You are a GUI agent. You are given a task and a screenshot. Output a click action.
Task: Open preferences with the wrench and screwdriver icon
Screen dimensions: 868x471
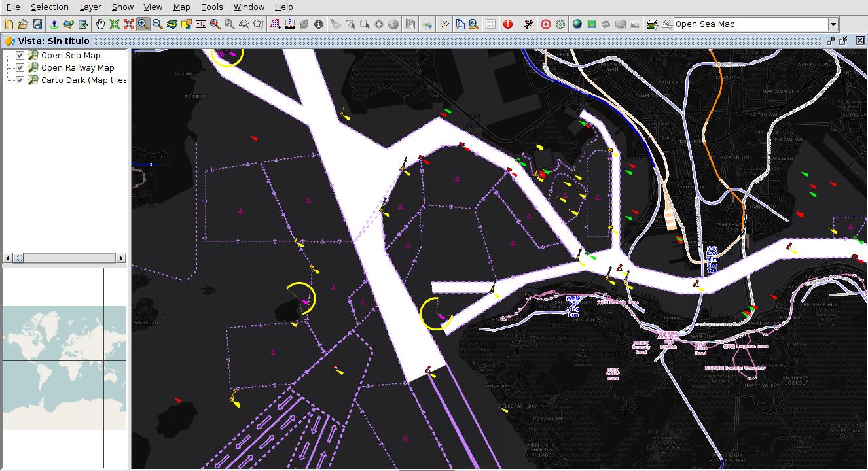[x=529, y=24]
